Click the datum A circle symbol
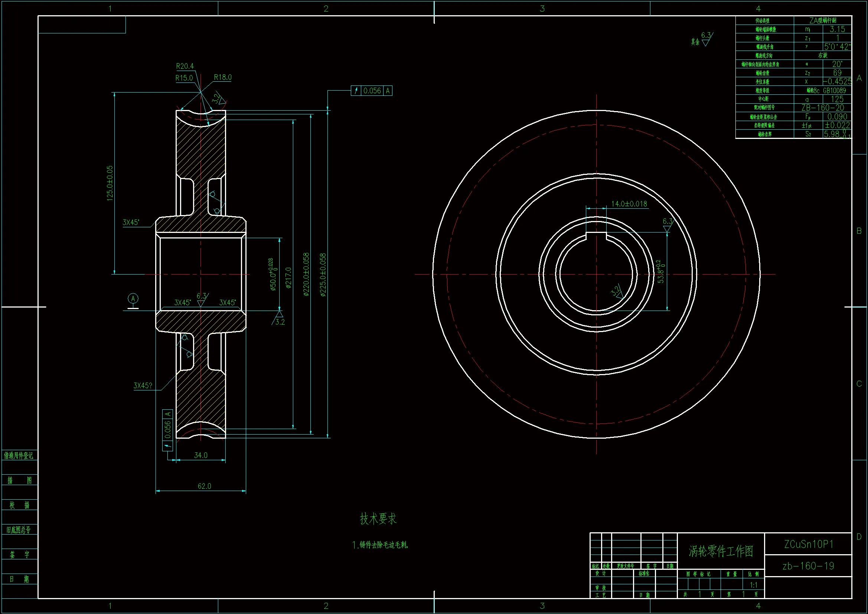The width and height of the screenshot is (868, 614). (x=133, y=299)
